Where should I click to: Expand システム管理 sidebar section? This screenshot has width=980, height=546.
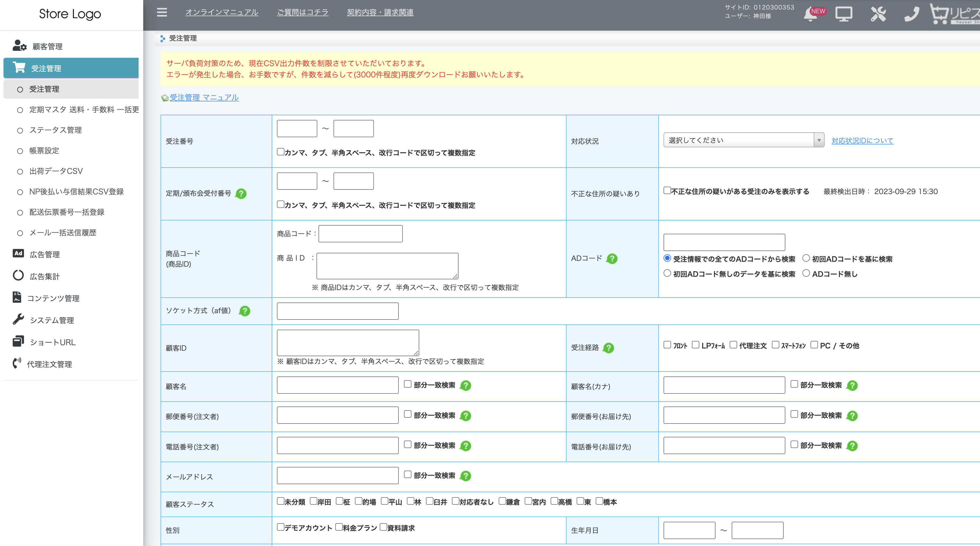pos(52,320)
